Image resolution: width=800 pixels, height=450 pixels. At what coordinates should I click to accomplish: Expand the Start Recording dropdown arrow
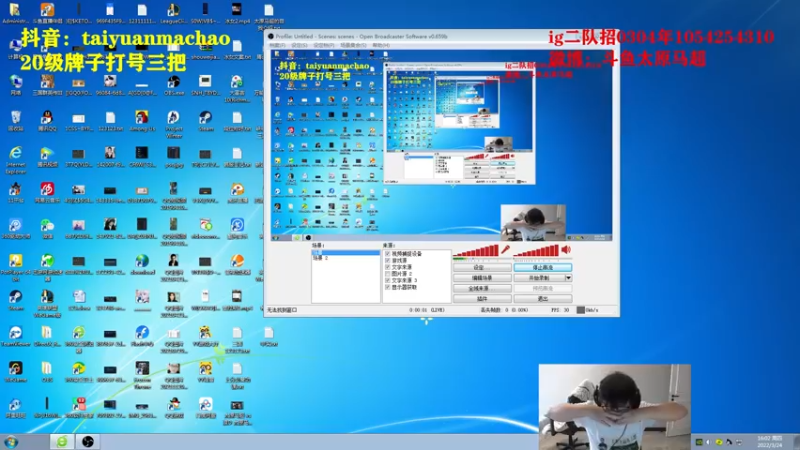coord(568,278)
